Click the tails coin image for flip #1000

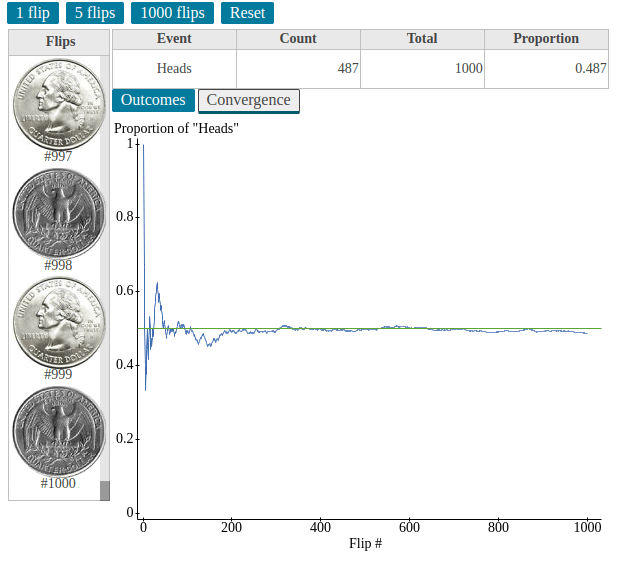[x=58, y=432]
